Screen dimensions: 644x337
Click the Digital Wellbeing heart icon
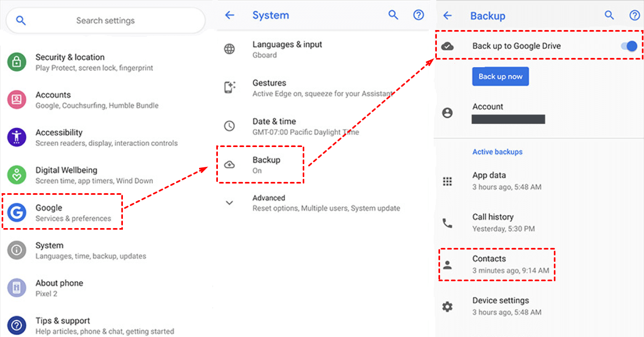point(17,175)
